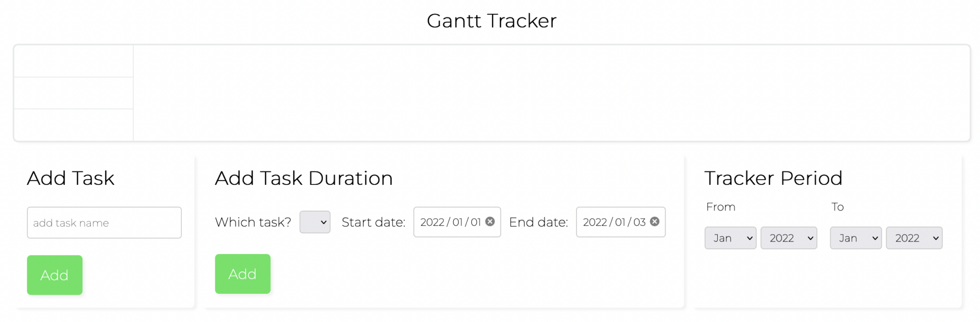This screenshot has height=322, width=980.
Task: Click the add task name input field
Action: [x=104, y=223]
